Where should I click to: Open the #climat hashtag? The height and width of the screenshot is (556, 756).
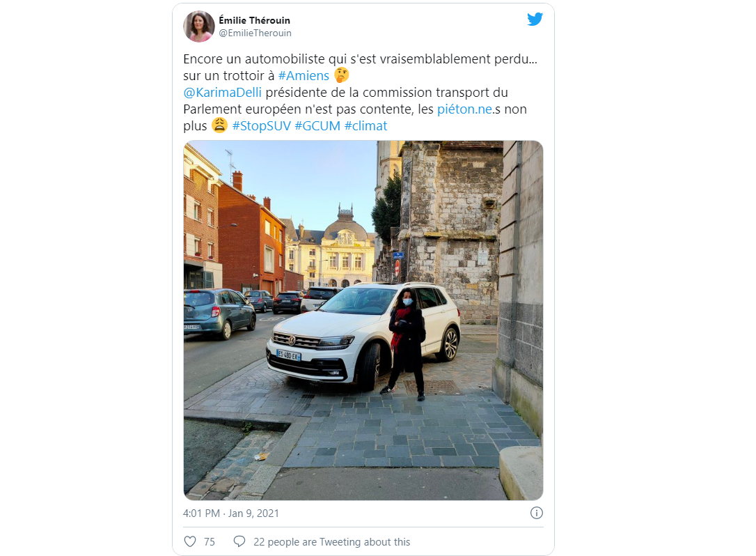365,126
